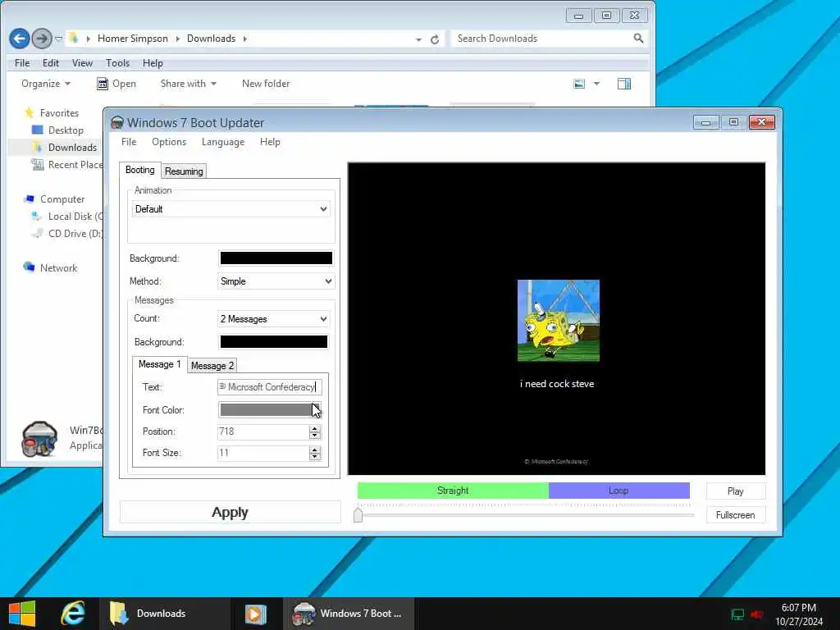Click the SpongeBob boot animation preview image
Image resolution: width=840 pixels, height=630 pixels.
click(558, 321)
